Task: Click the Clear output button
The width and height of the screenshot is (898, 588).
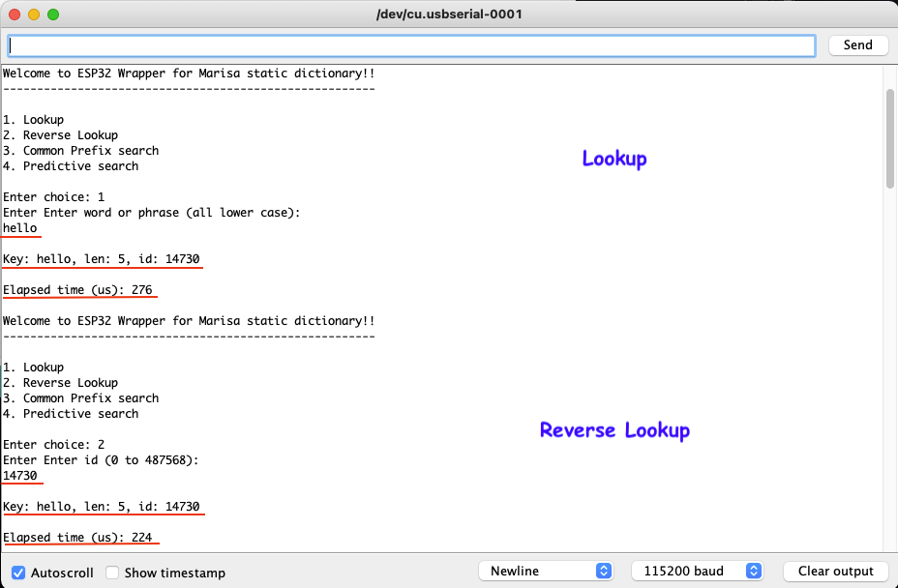Action: pyautogui.click(x=835, y=571)
